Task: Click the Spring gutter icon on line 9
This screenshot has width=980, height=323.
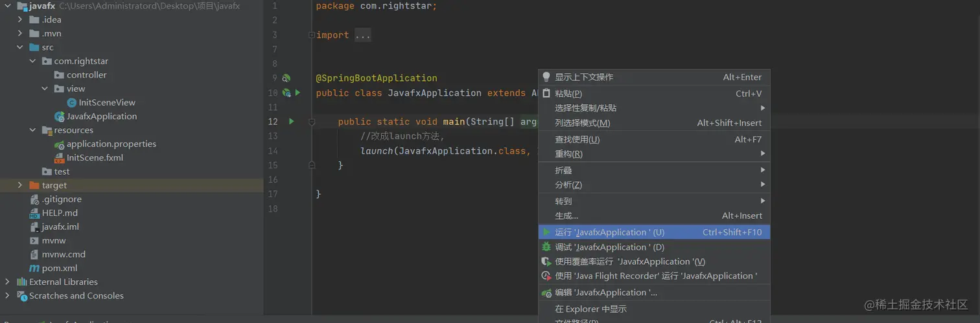Action: (286, 78)
